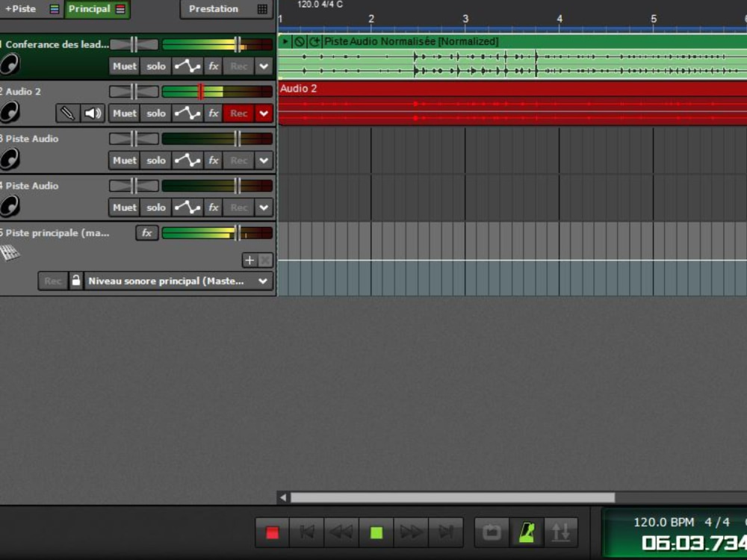
Task: Open automation curve on track 3 Piste Audio
Action: pyautogui.click(x=187, y=161)
